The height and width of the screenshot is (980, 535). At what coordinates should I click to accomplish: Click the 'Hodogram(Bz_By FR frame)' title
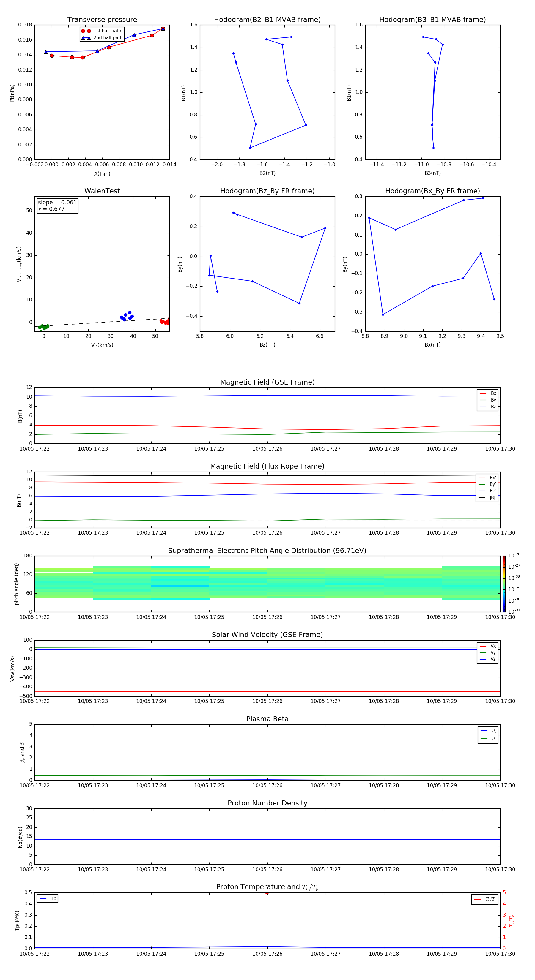pyautogui.click(x=267, y=191)
